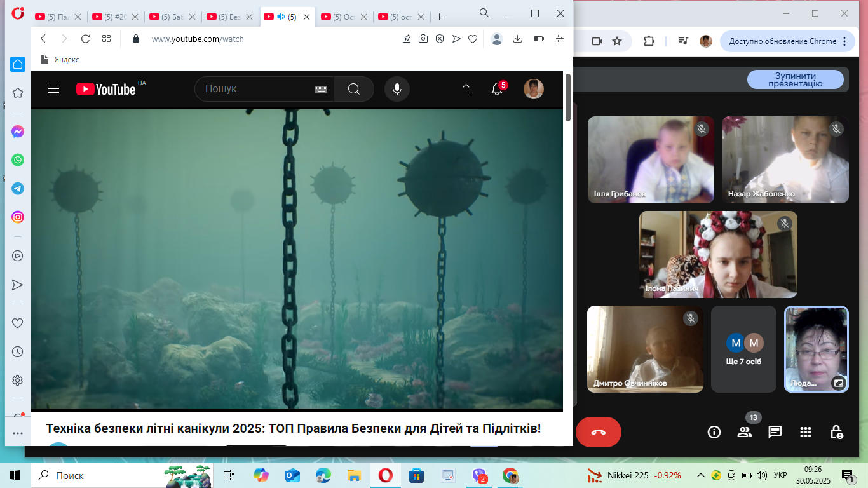Open the Meet chat panel
868x488 pixels.
click(x=775, y=432)
